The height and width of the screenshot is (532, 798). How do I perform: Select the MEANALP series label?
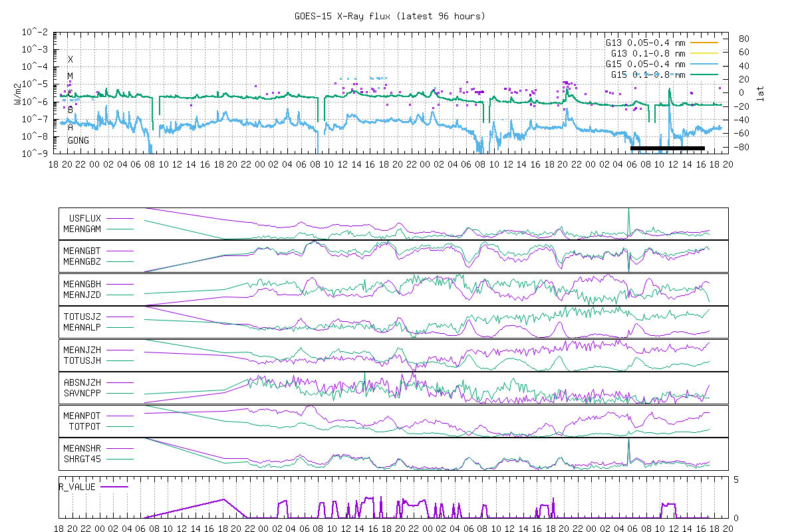(x=82, y=327)
